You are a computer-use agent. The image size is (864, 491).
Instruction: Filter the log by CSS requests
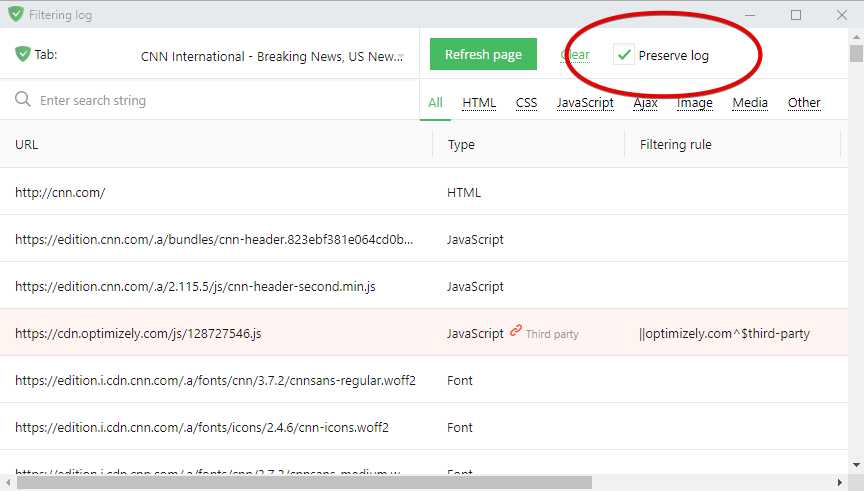click(526, 102)
